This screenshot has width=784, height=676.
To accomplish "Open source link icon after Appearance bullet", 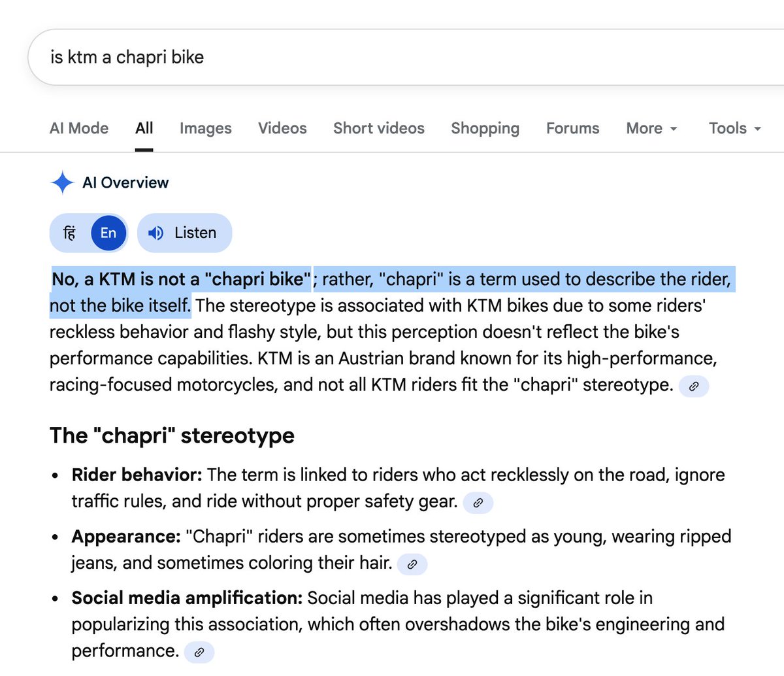I will tap(412, 564).
